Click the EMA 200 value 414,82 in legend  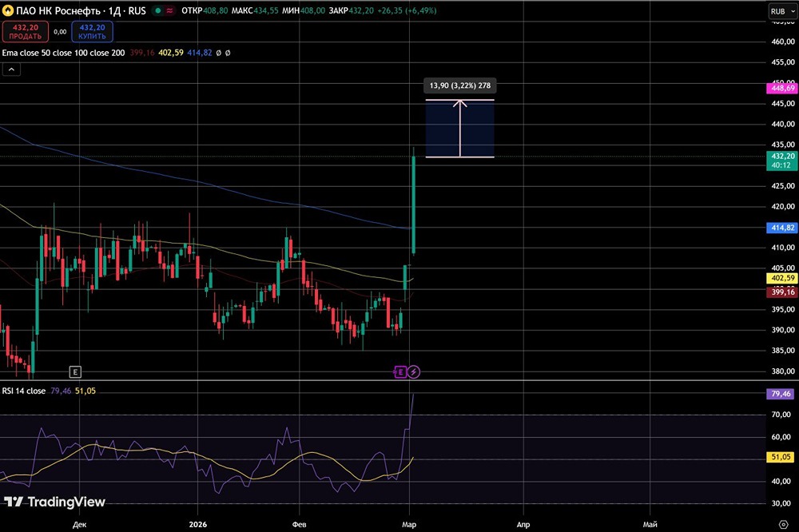tap(199, 53)
